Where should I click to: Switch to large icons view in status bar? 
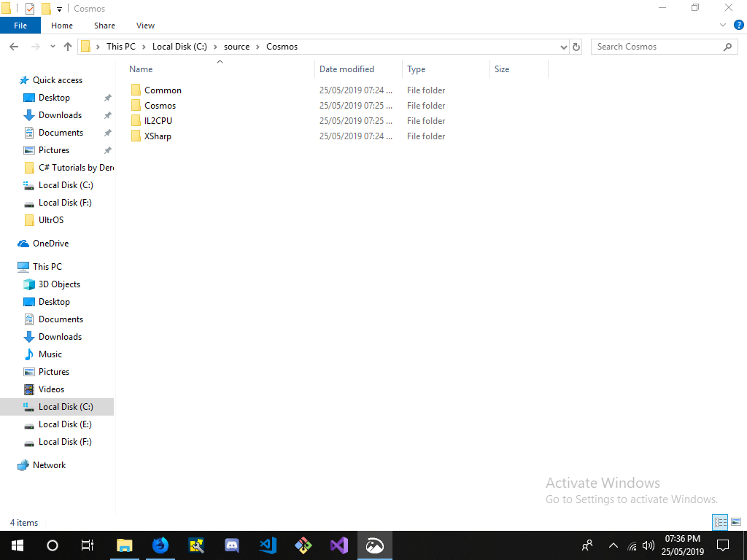coord(737,522)
